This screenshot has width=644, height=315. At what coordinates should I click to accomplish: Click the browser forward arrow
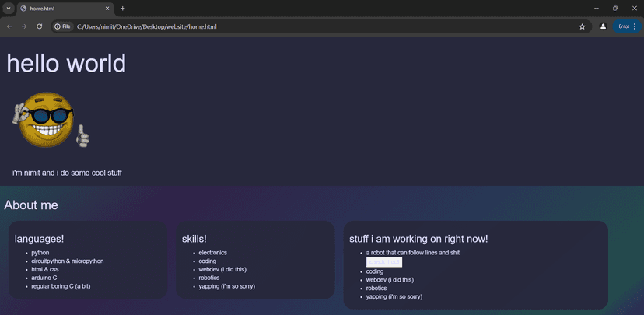[x=24, y=26]
